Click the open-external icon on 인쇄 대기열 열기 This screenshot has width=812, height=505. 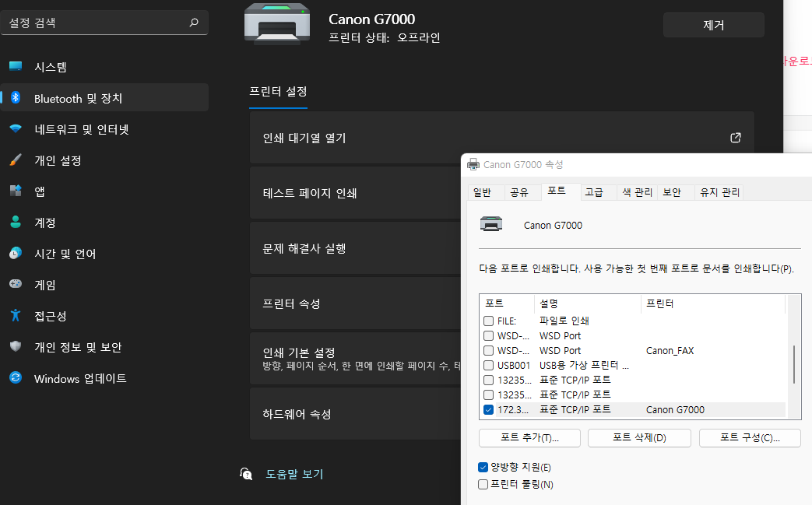tap(736, 138)
